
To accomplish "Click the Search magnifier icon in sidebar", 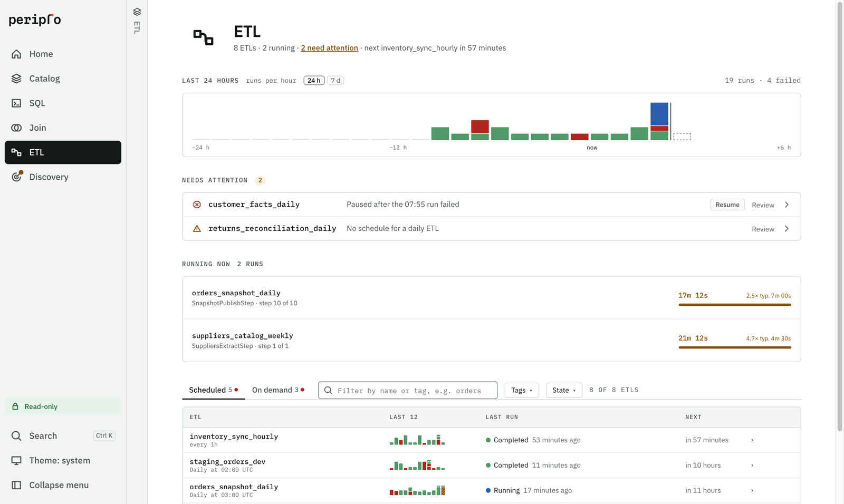I will click(16, 436).
